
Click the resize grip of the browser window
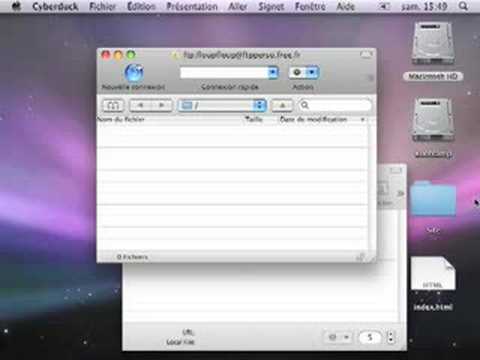pyautogui.click(x=372, y=259)
